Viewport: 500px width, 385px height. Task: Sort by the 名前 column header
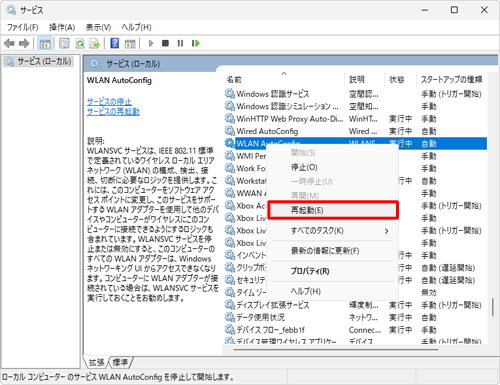(284, 79)
